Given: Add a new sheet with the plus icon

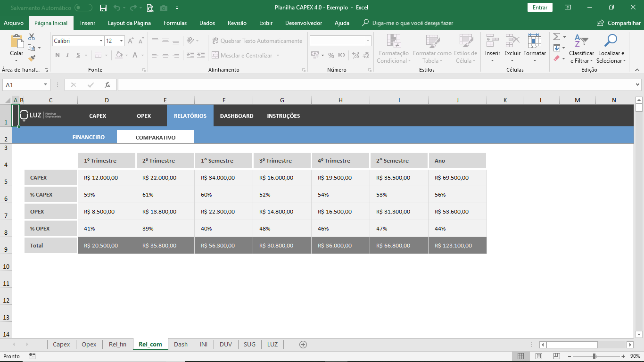Looking at the screenshot, I should tap(303, 345).
